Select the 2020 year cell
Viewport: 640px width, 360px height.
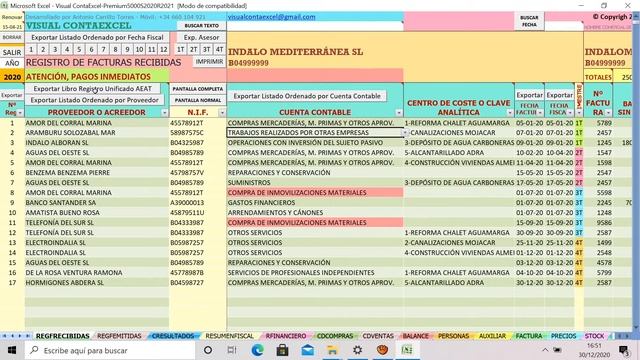coord(12,77)
